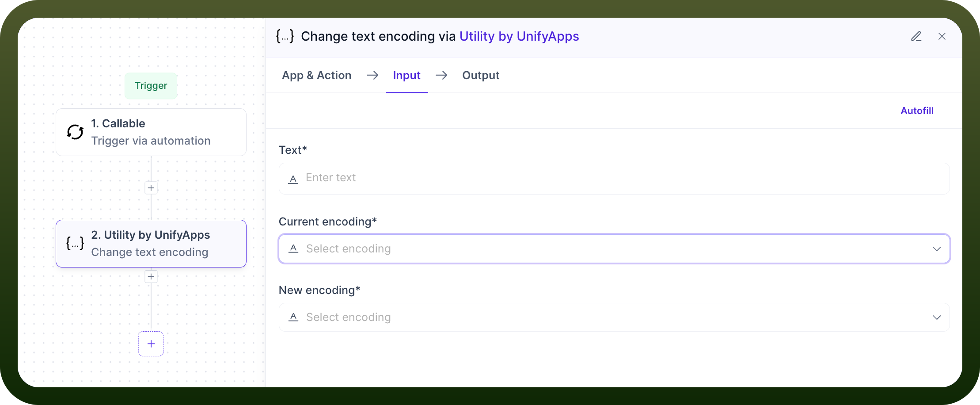Select the 1. Callable trigger step

[151, 132]
